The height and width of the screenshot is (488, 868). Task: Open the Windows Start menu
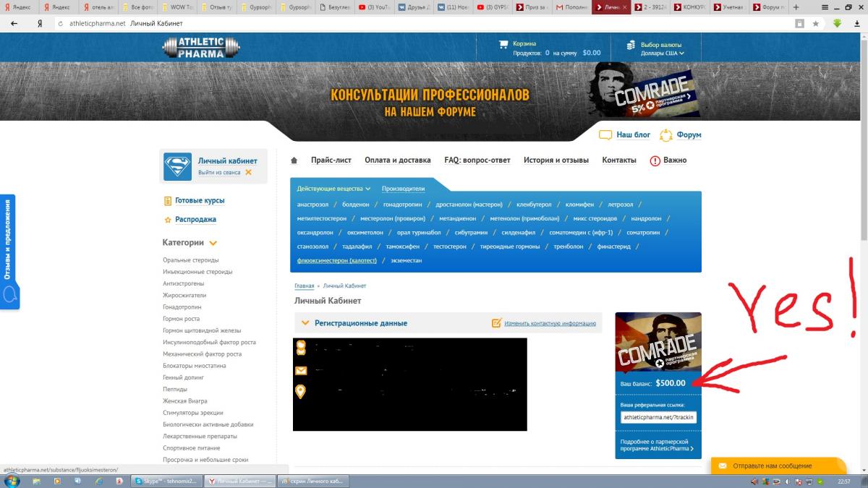click(12, 481)
